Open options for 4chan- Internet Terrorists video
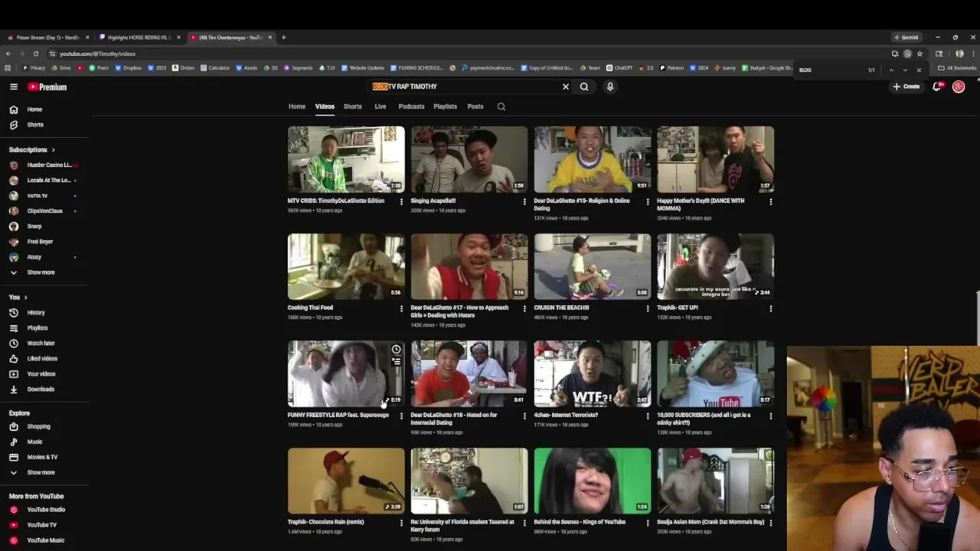Screen dimensions: 980x551 coord(648,416)
